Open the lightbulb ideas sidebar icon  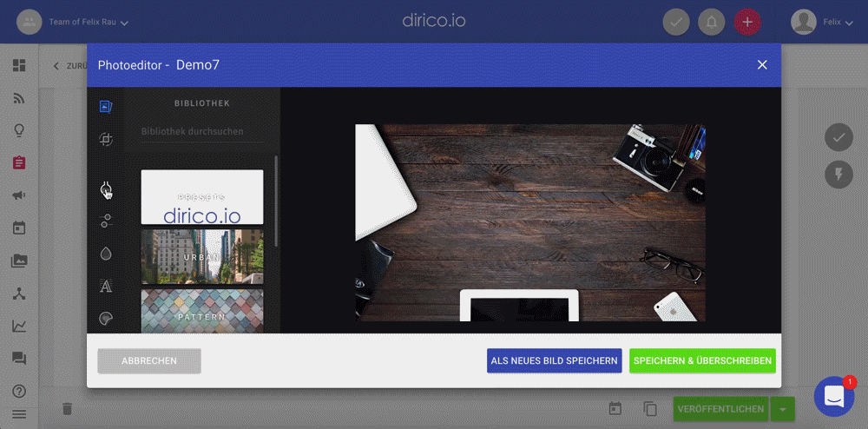19,130
